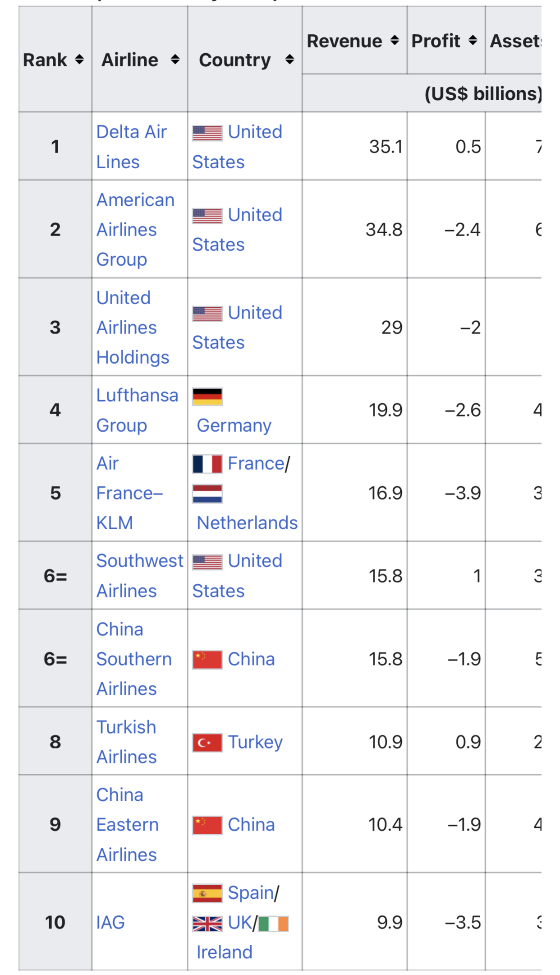
Task: Open Lufthansa Group article link
Action: (137, 410)
